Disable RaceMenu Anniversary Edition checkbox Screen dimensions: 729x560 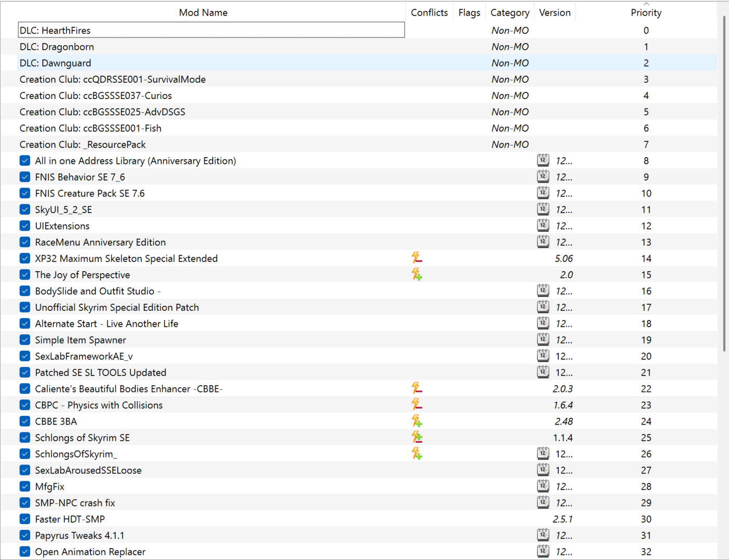coord(25,242)
